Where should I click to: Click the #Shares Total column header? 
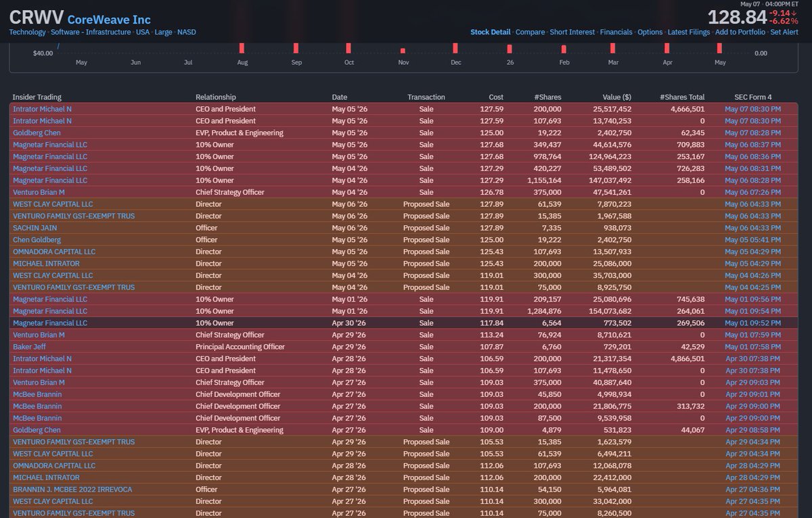point(682,97)
